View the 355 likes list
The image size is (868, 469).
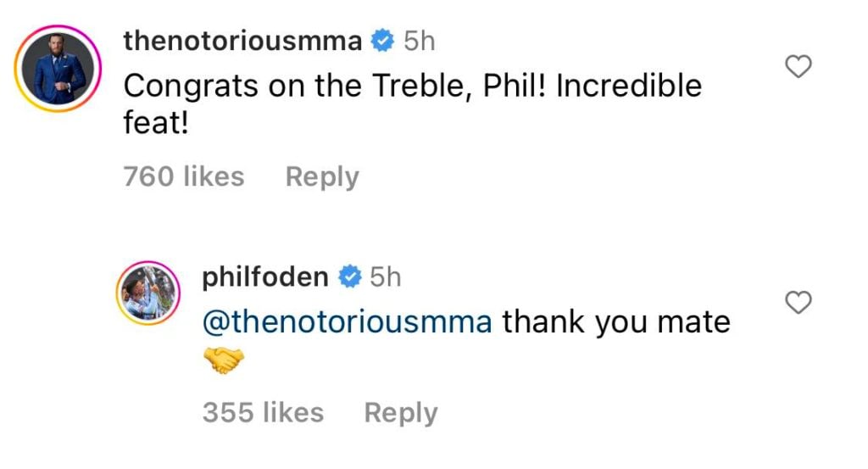click(x=263, y=412)
